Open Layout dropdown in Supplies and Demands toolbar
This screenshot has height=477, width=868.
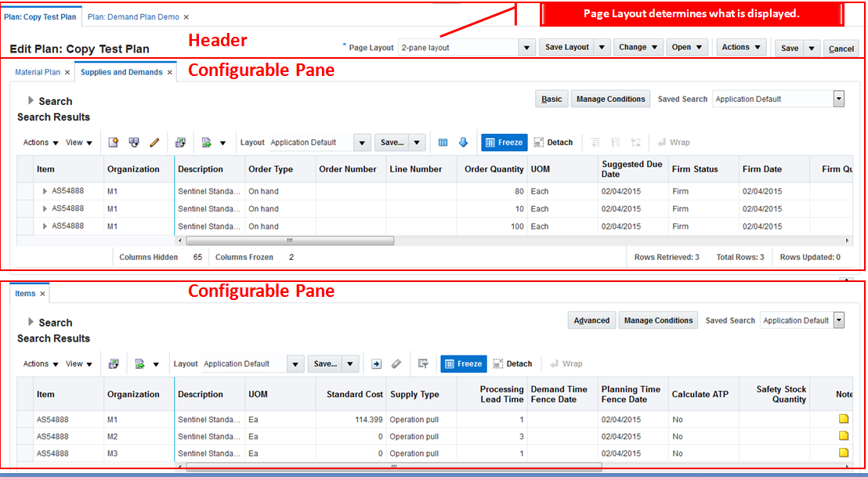[362, 143]
